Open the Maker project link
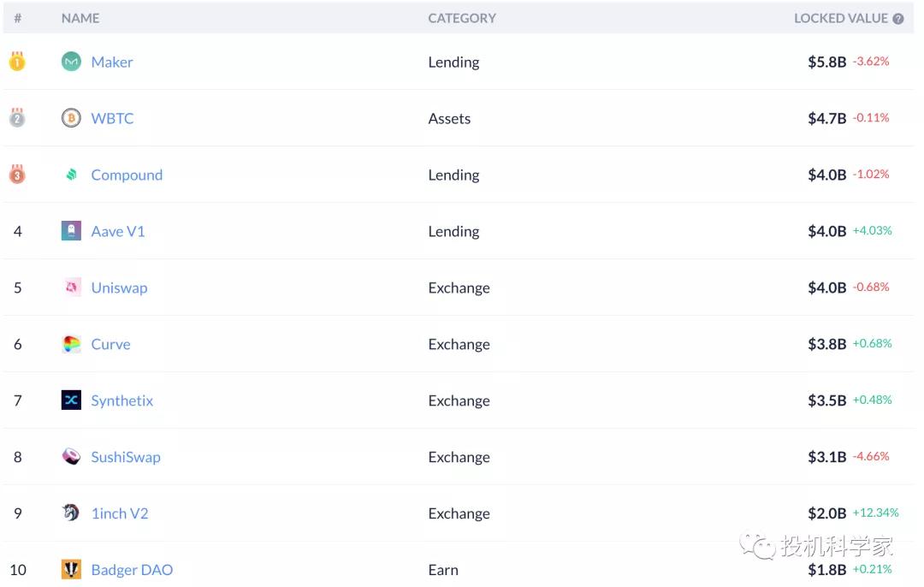 (x=112, y=62)
